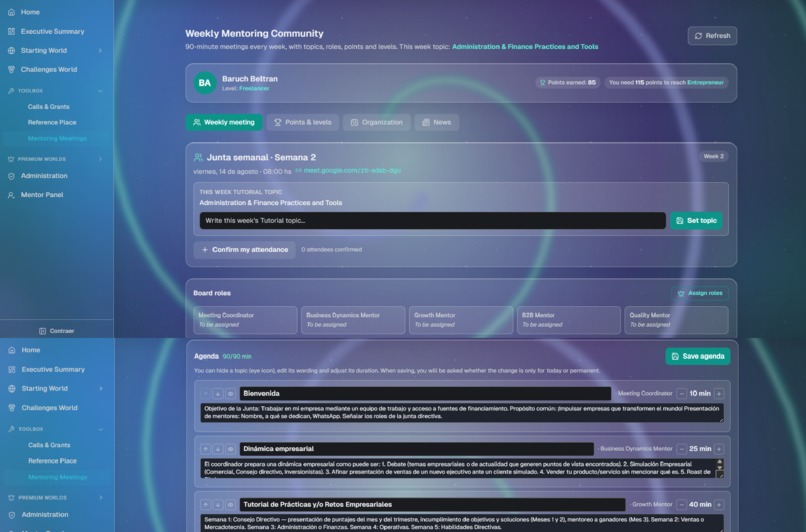
Task: Collapse Toolbox section chevron above Contraer
Action: [x=100, y=90]
